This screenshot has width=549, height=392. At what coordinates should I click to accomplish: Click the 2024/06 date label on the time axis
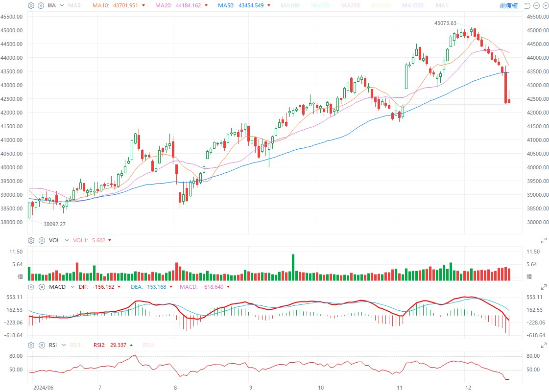tap(44, 388)
